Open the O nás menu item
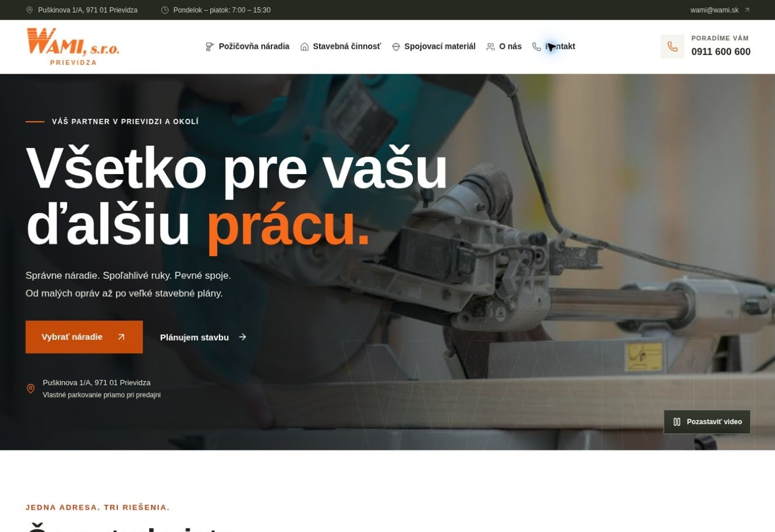This screenshot has height=532, width=775. click(504, 47)
